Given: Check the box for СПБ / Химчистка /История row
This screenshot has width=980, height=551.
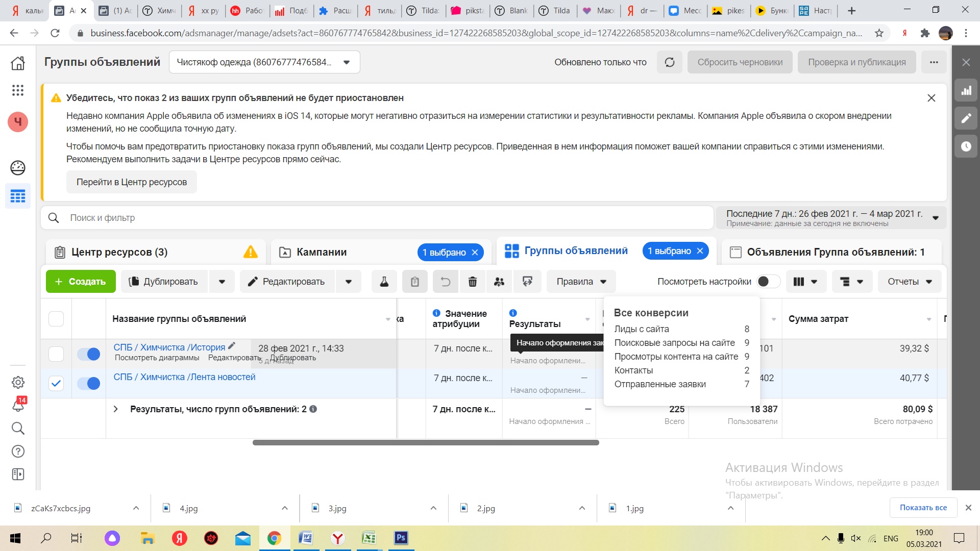Looking at the screenshot, I should tap(56, 354).
